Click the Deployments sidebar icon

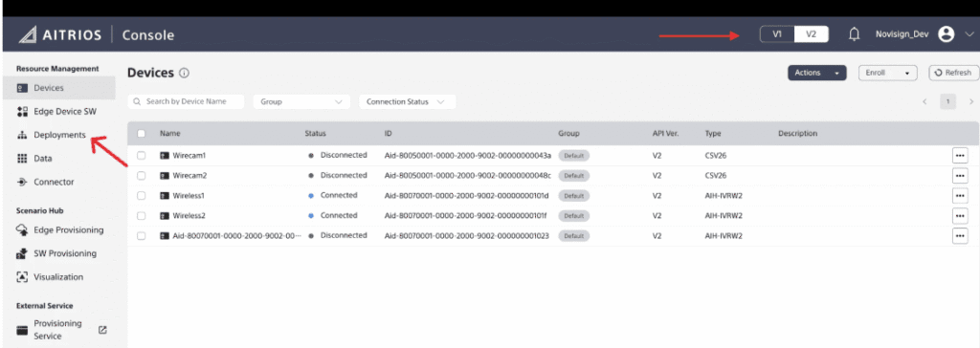tap(22, 135)
